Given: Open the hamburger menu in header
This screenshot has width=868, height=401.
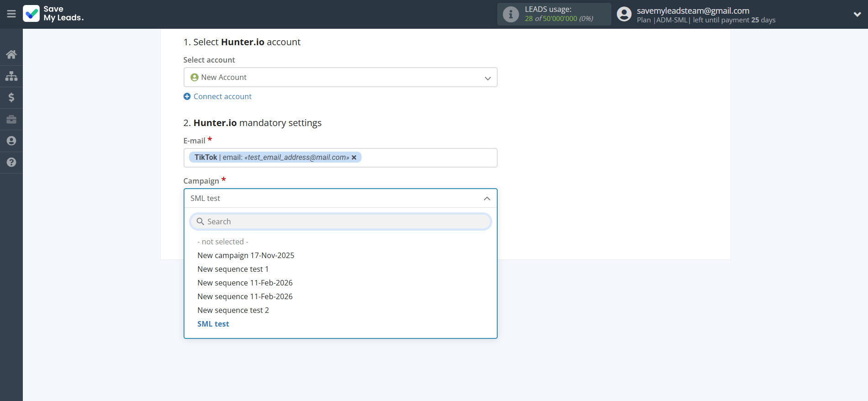Looking at the screenshot, I should click(11, 14).
